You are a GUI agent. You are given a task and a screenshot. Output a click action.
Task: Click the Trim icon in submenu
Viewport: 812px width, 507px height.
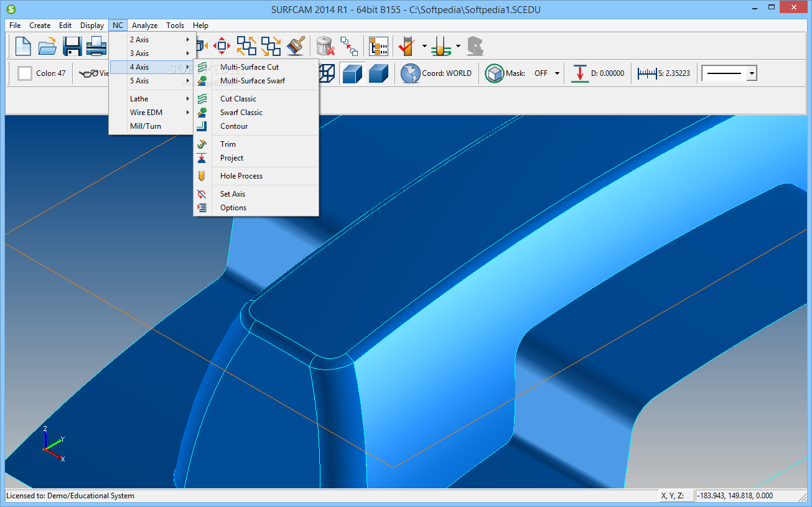click(202, 144)
